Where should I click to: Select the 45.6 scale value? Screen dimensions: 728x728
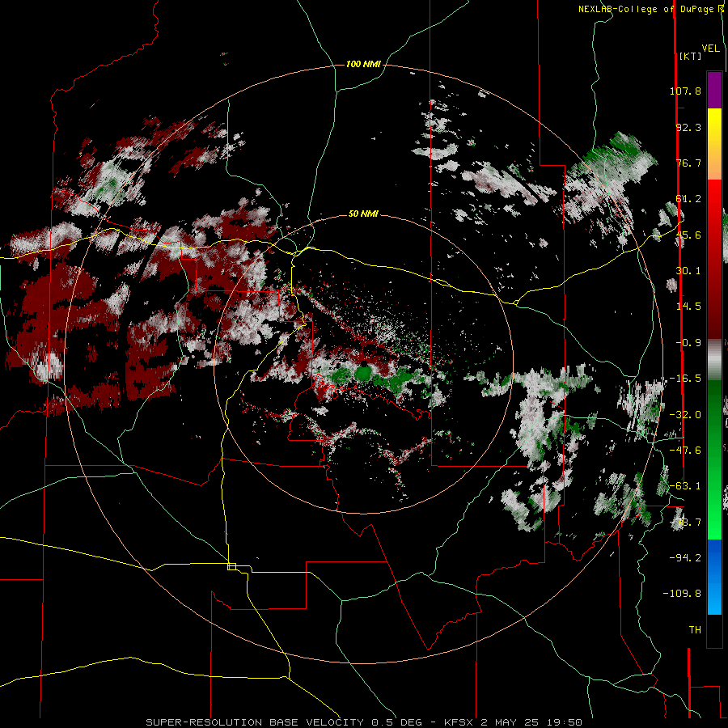688,235
